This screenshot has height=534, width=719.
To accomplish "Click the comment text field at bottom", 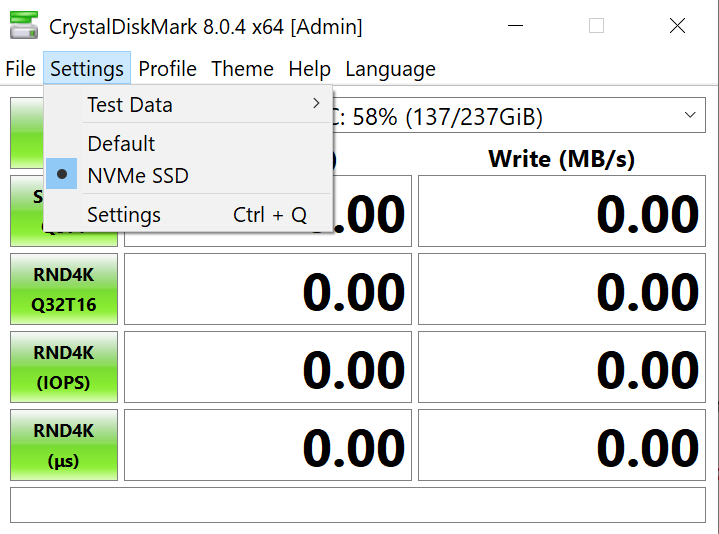I will click(358, 505).
